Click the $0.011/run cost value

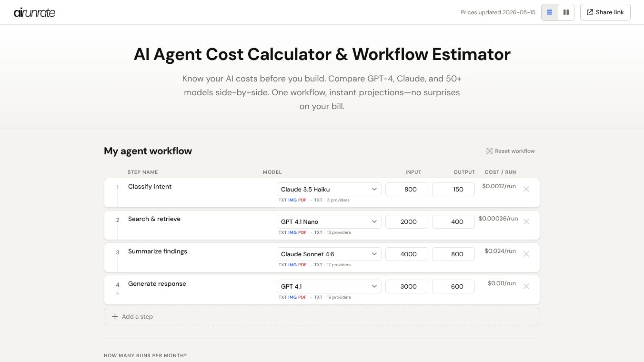pos(502,283)
